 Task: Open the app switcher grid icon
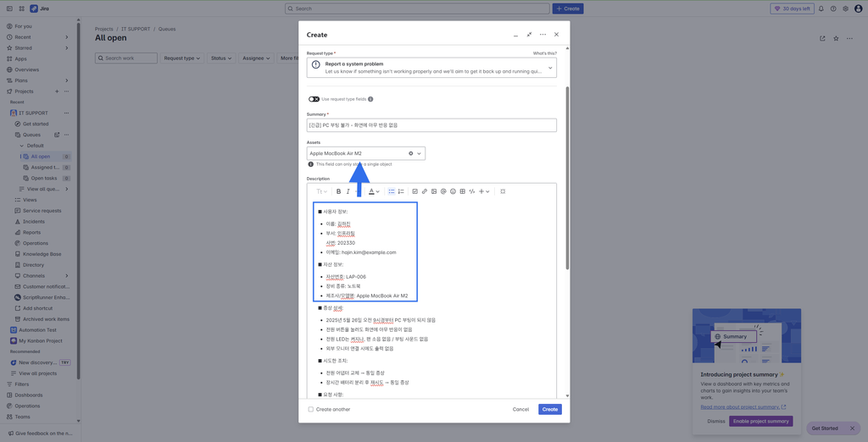21,8
